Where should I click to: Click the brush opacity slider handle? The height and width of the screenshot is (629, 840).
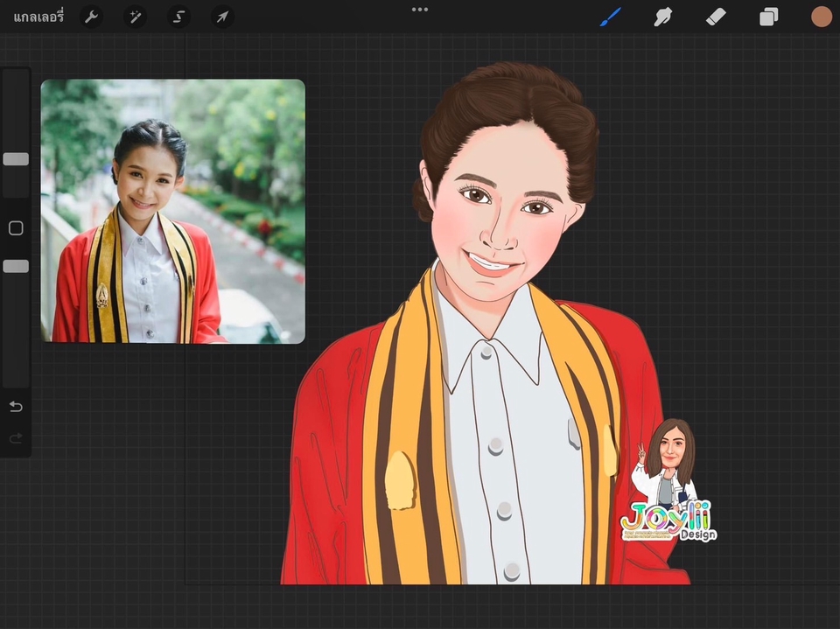click(x=16, y=266)
